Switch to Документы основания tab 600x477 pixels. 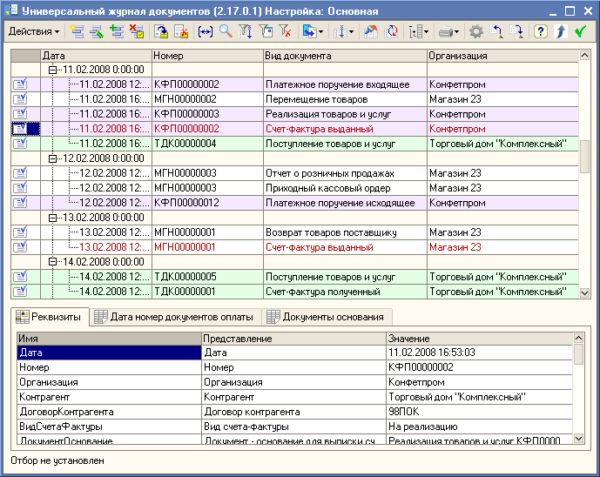[x=327, y=317]
